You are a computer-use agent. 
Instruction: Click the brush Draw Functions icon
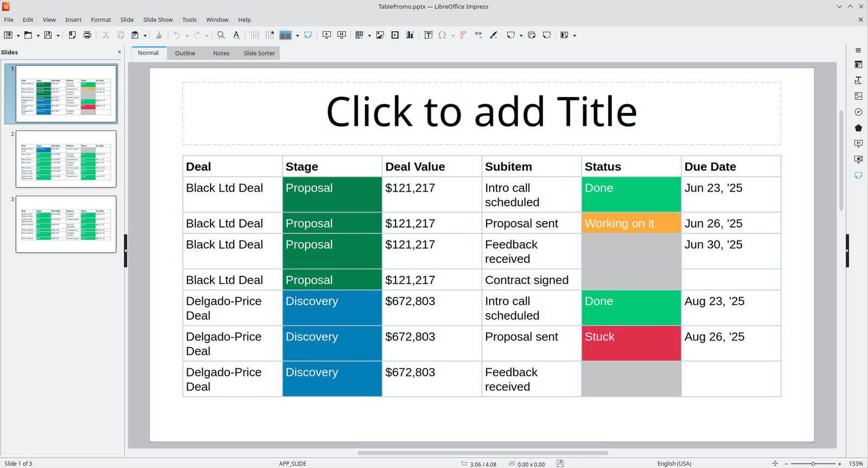click(494, 35)
